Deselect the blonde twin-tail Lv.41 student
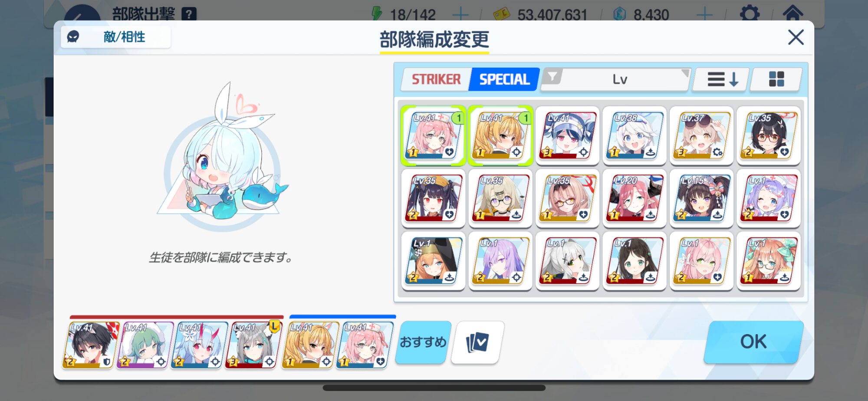This screenshot has height=401, width=868. 500,136
